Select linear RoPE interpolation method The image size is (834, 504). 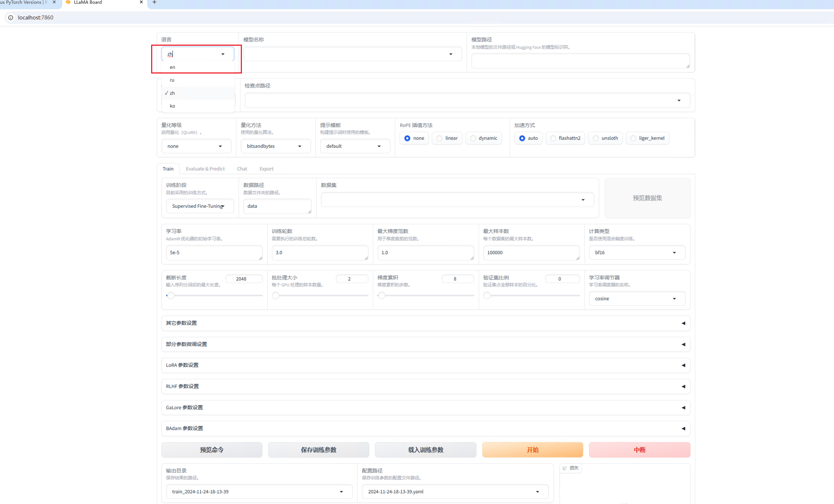pyautogui.click(x=440, y=138)
